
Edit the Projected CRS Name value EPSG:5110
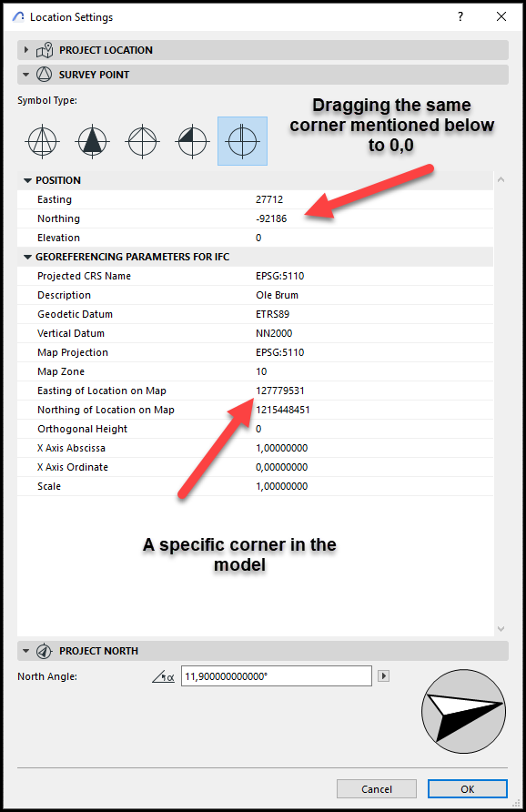(x=280, y=276)
